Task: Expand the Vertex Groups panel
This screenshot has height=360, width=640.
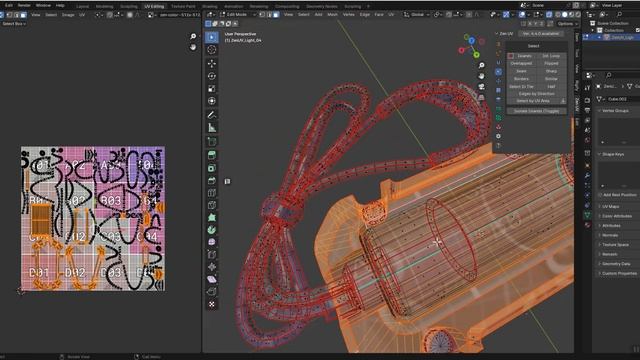Action: [x=615, y=111]
